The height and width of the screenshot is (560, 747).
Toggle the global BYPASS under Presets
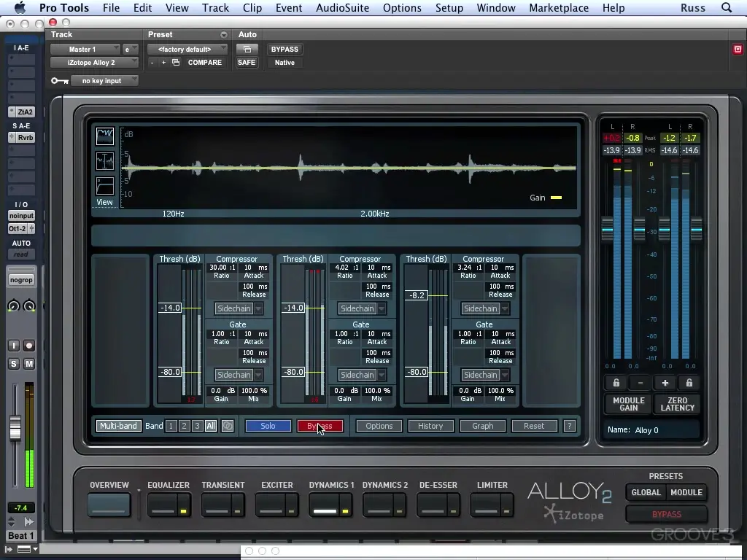[667, 514]
